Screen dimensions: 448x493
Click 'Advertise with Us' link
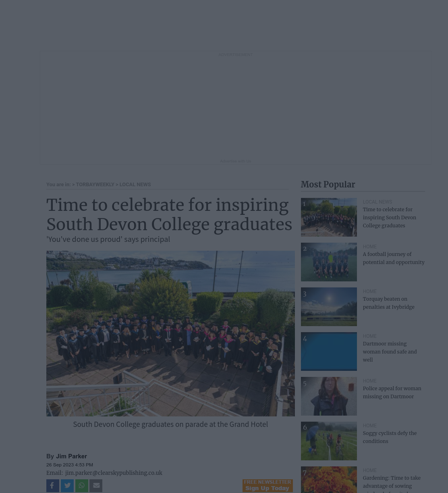pos(236,161)
